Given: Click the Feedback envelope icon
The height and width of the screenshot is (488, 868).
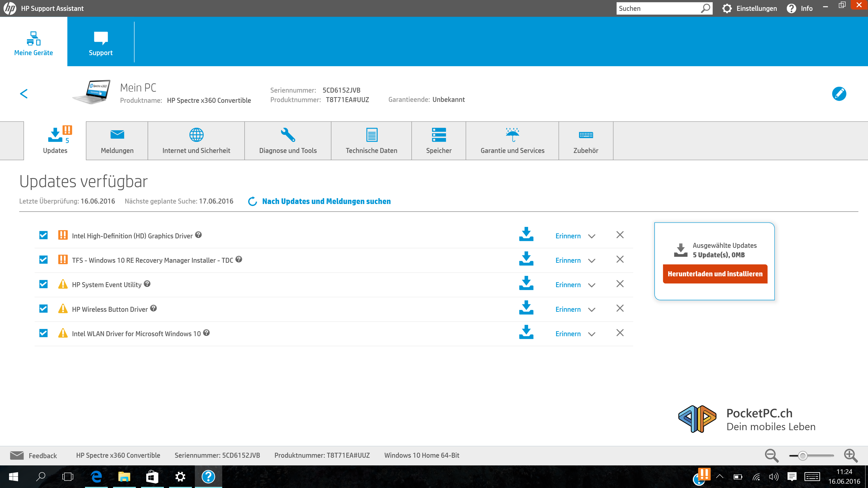Looking at the screenshot, I should click(x=17, y=455).
